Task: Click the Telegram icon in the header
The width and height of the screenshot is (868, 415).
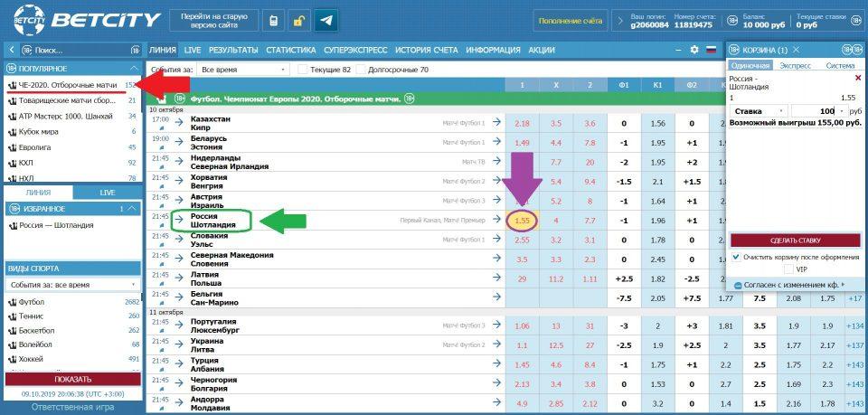Action: [325, 20]
